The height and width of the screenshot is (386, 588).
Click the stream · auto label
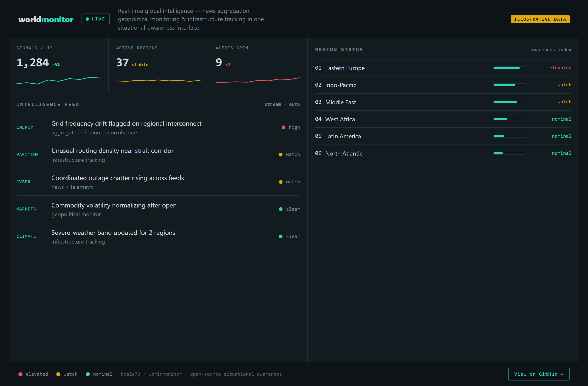(282, 104)
